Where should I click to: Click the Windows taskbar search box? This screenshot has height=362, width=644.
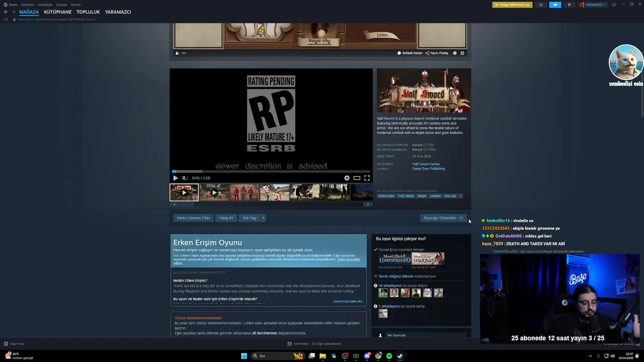tap(278, 356)
